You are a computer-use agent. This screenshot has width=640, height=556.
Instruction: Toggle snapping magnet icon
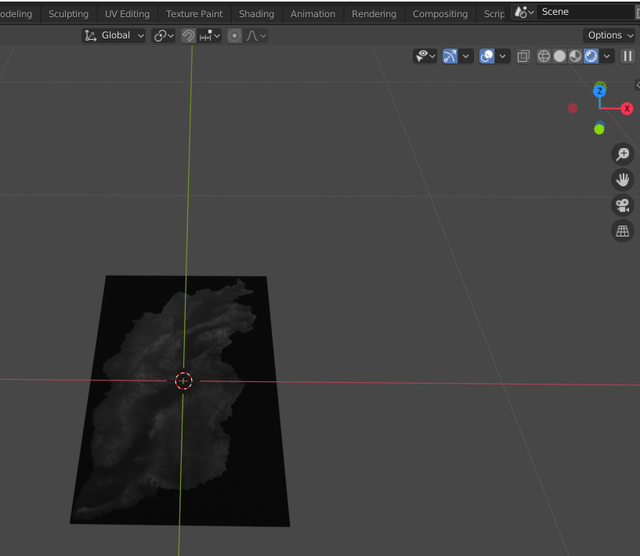coord(188,35)
